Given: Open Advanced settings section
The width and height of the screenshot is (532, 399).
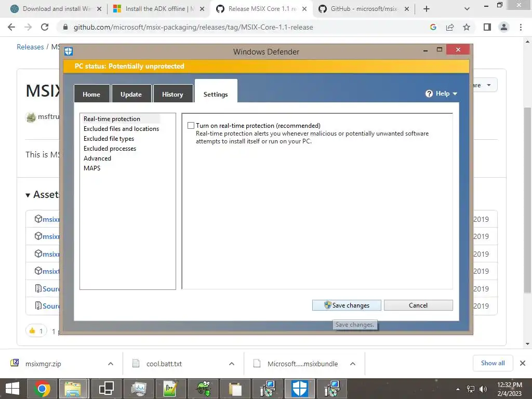Looking at the screenshot, I should 97,158.
